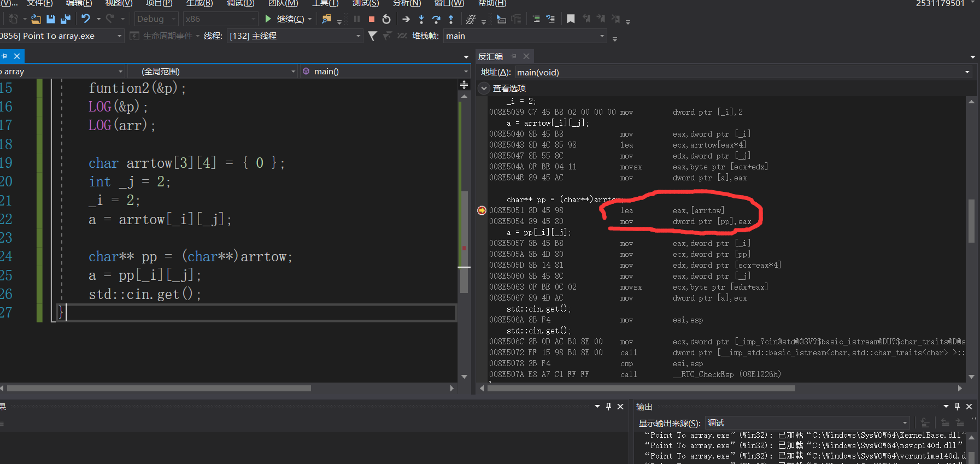Image resolution: width=980 pixels, height=464 pixels.
Task: Click the increase indent icon
Action: (x=536, y=19)
